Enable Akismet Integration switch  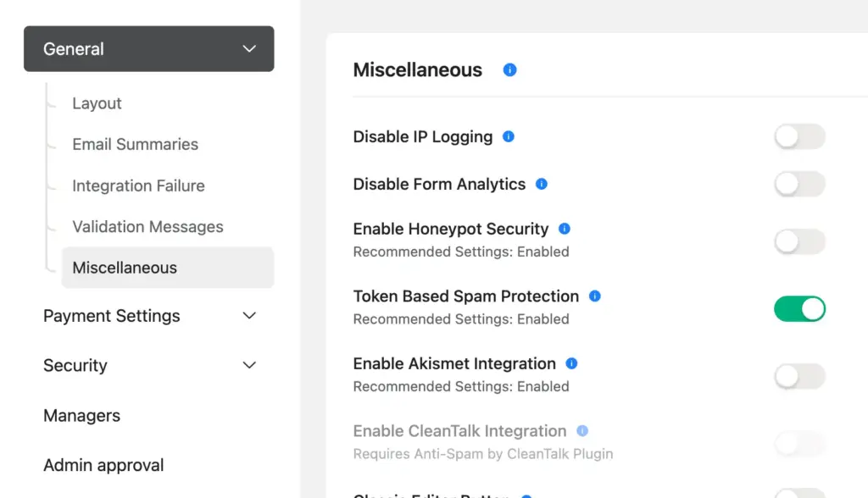[x=799, y=376]
